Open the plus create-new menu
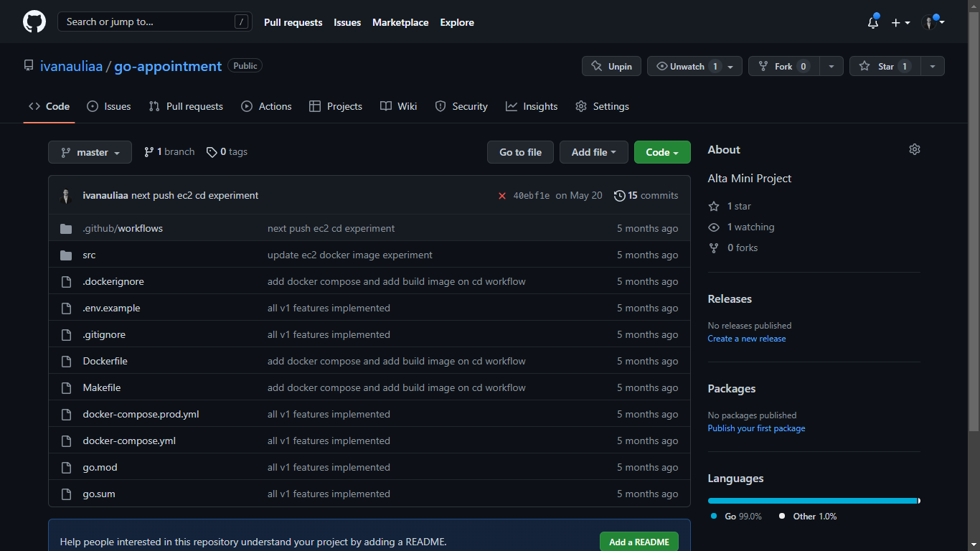This screenshot has width=980, height=551. tap(900, 22)
